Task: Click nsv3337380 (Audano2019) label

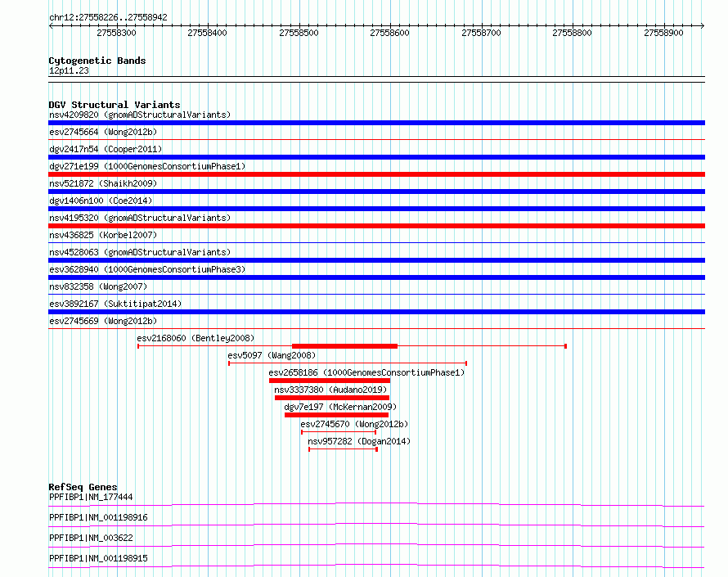Action: pos(330,390)
